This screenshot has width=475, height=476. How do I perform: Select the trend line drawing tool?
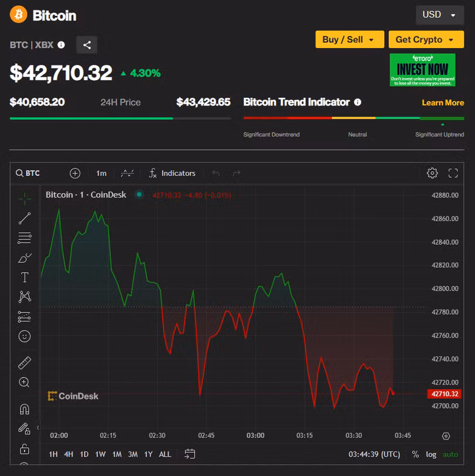coord(25,218)
